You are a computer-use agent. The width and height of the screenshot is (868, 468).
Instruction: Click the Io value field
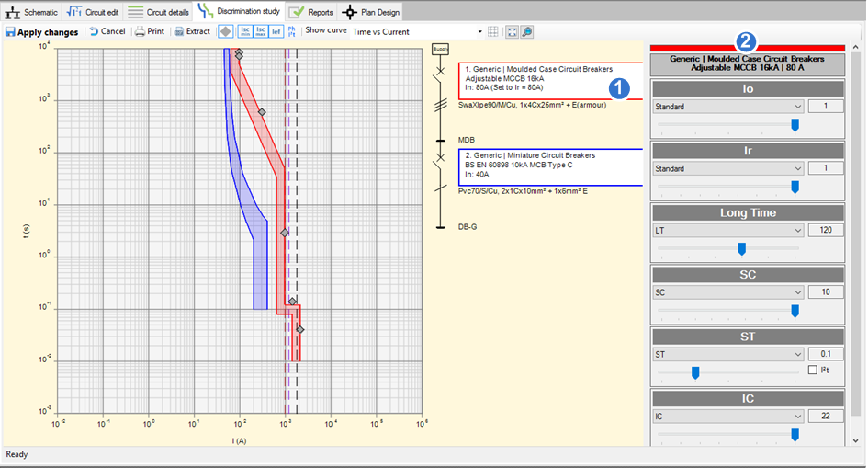click(x=826, y=107)
